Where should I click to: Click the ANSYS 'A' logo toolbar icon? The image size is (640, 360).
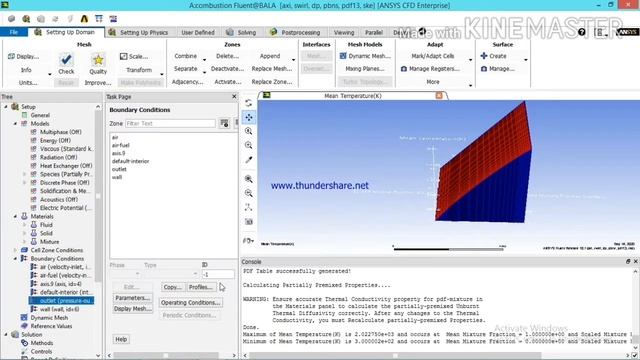pyautogui.click(x=84, y=19)
